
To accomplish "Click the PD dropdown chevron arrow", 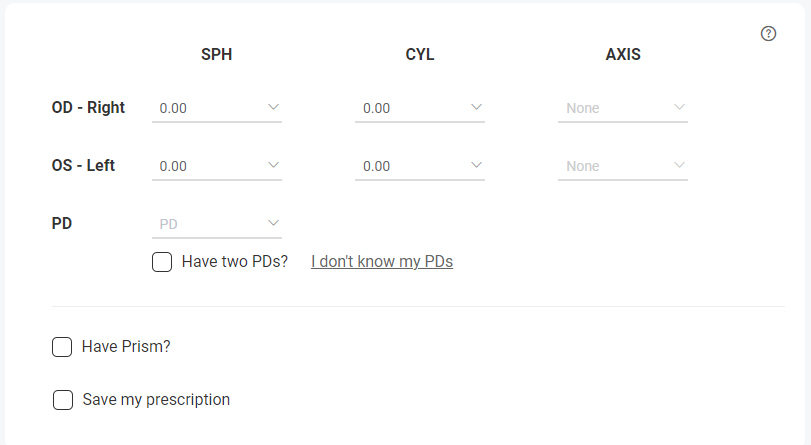I will (274, 223).
